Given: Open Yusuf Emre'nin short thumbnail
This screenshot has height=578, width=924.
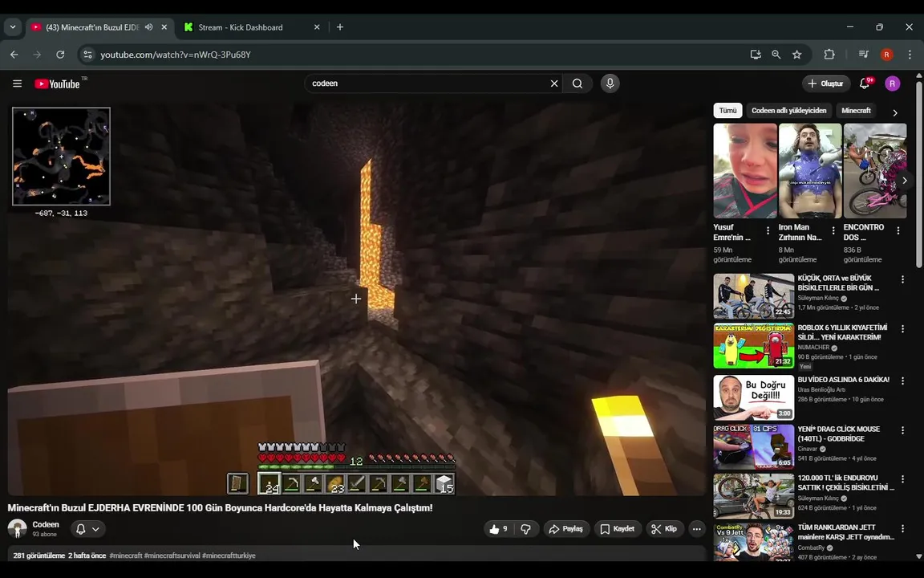Looking at the screenshot, I should [x=745, y=170].
